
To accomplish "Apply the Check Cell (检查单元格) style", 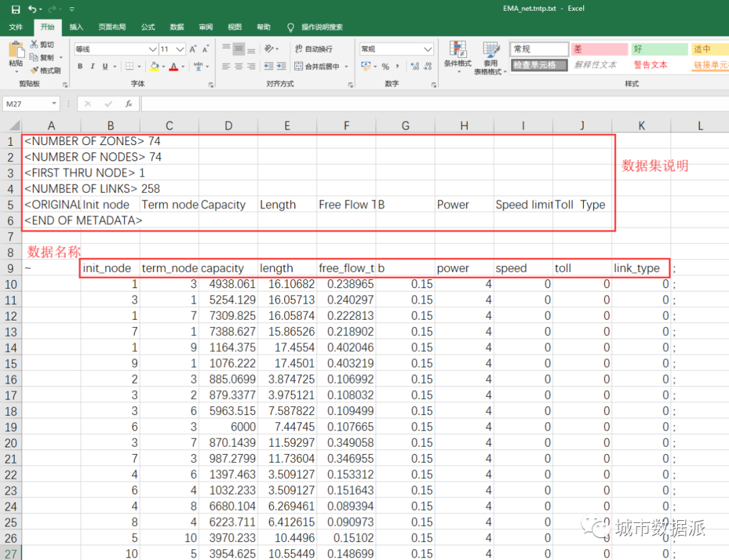I will [x=539, y=65].
